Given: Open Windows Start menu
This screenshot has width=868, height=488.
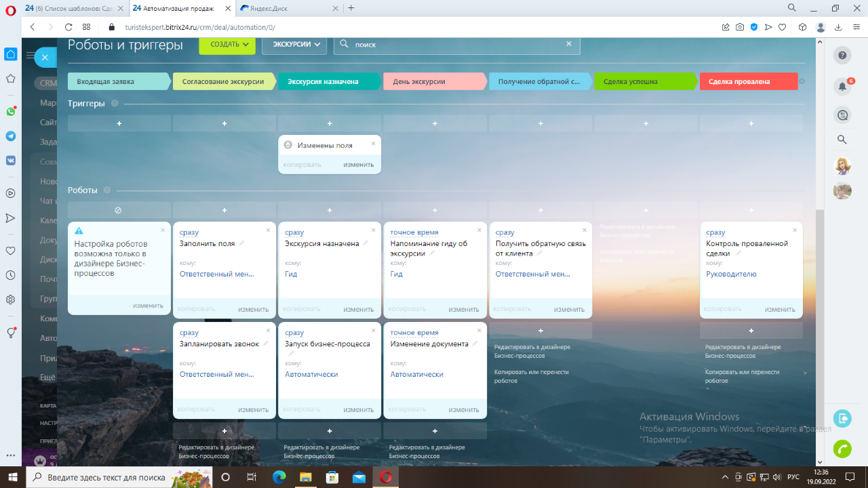Looking at the screenshot, I should click(13, 477).
